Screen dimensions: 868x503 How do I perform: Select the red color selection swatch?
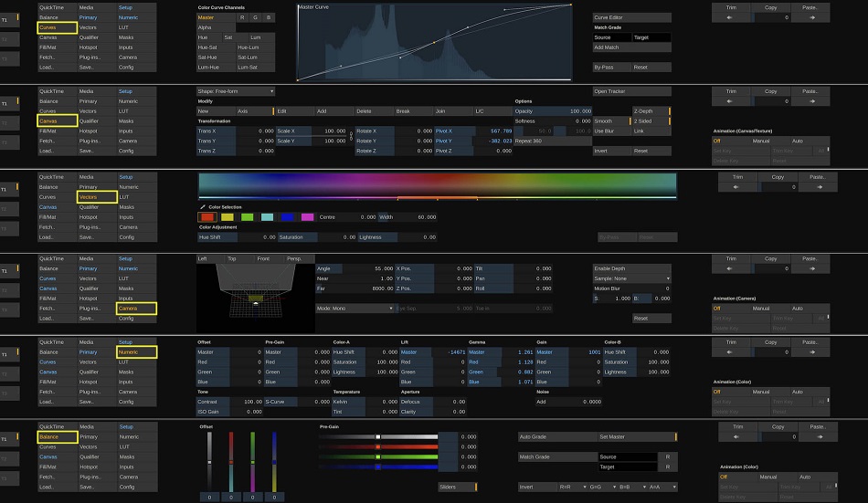click(207, 217)
